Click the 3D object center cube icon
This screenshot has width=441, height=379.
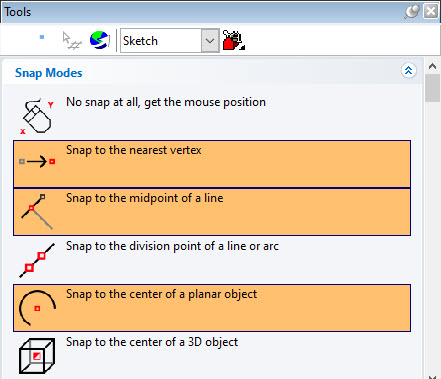(x=37, y=356)
